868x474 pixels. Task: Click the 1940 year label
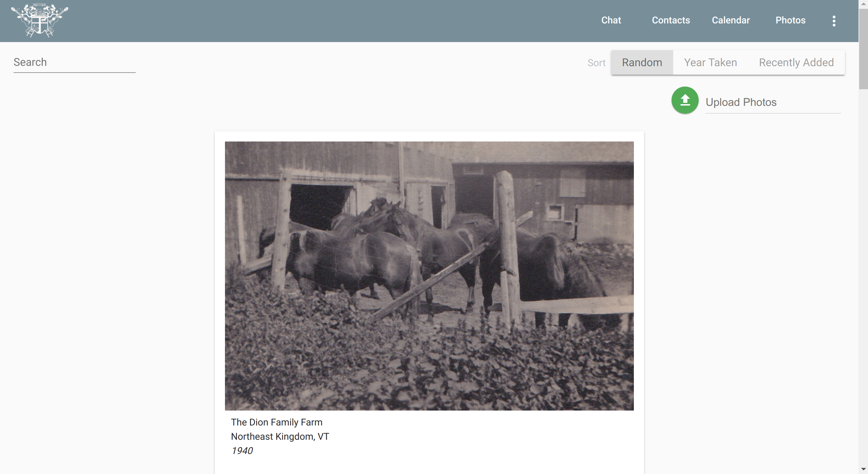242,451
